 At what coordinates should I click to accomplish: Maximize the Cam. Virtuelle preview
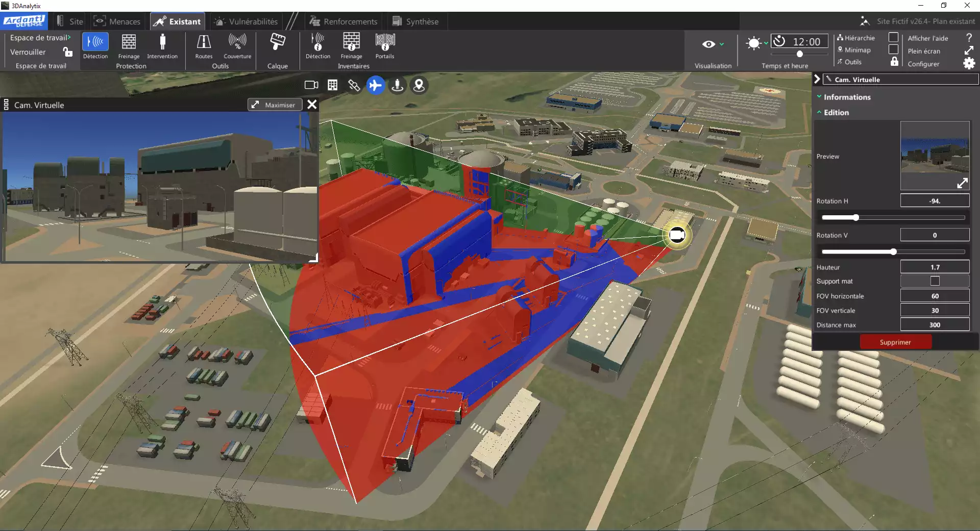[x=275, y=105]
